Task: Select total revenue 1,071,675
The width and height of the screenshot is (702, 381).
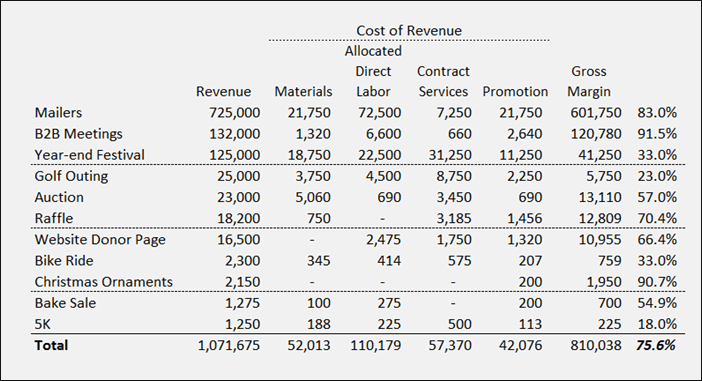Action: (229, 345)
